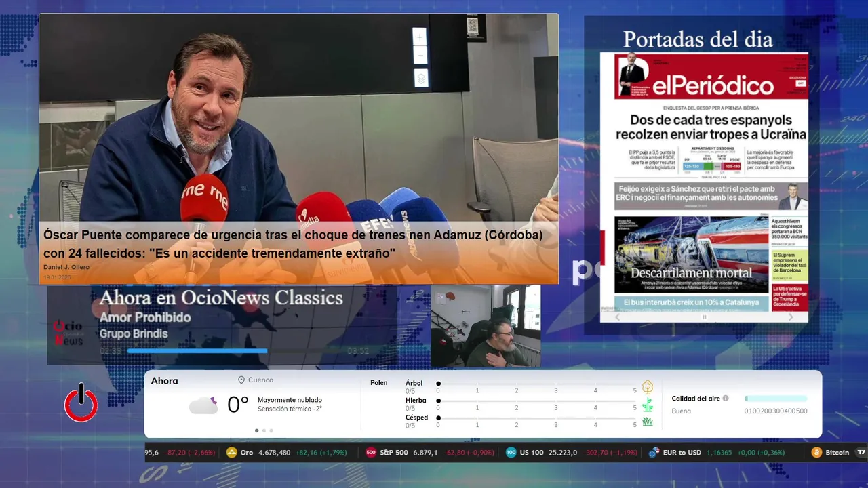The image size is (868, 488).
Task: Click the S&P 500 value 6.879,1
Action: pyautogui.click(x=425, y=453)
